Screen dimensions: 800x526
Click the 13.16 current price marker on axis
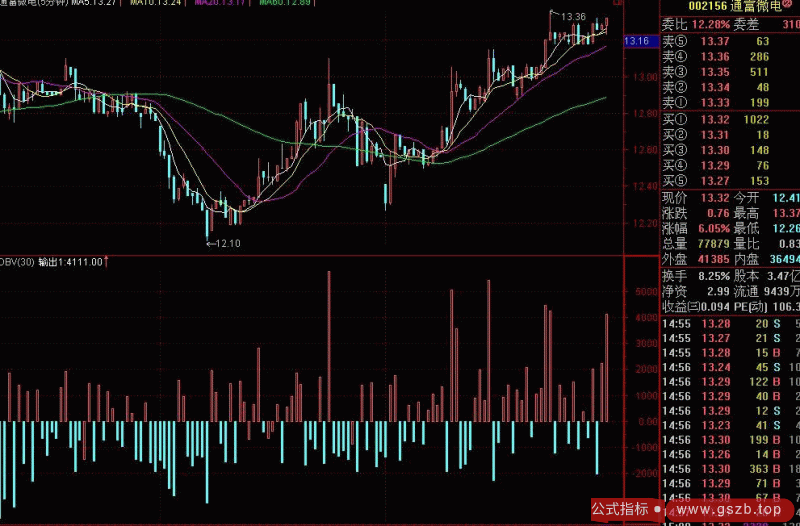pyautogui.click(x=636, y=41)
